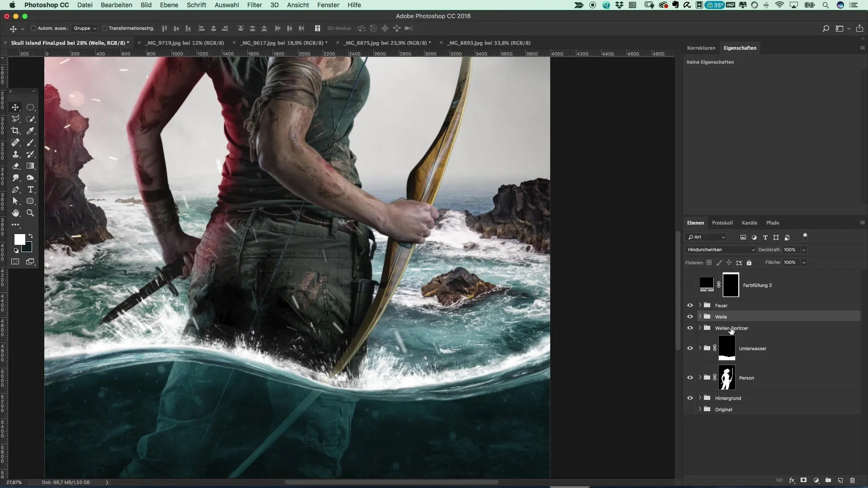Image resolution: width=868 pixels, height=488 pixels.
Task: Hide the Hintergrund group
Action: click(x=690, y=398)
